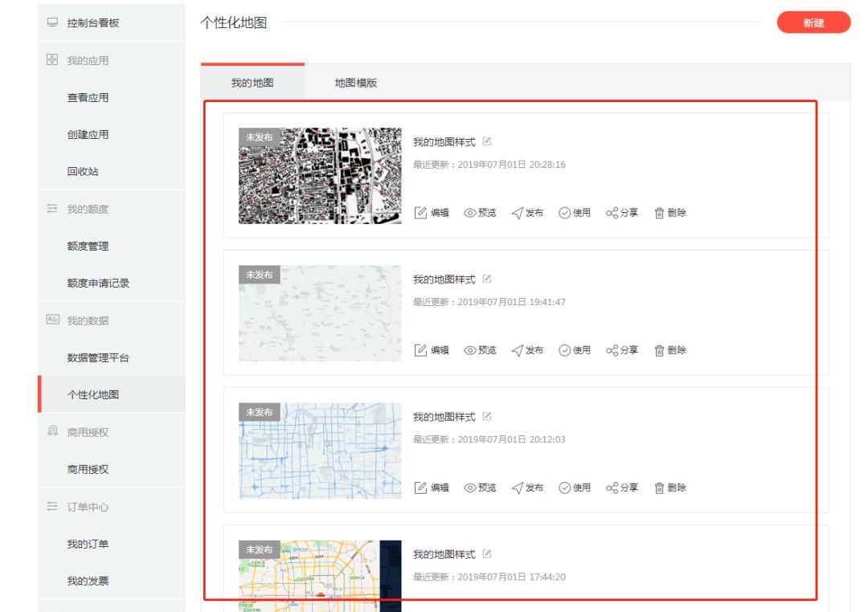868x612 pixels.
Task: Click the 最近更新 2019年07月01日 17:44:20 text
Action: coord(489,577)
